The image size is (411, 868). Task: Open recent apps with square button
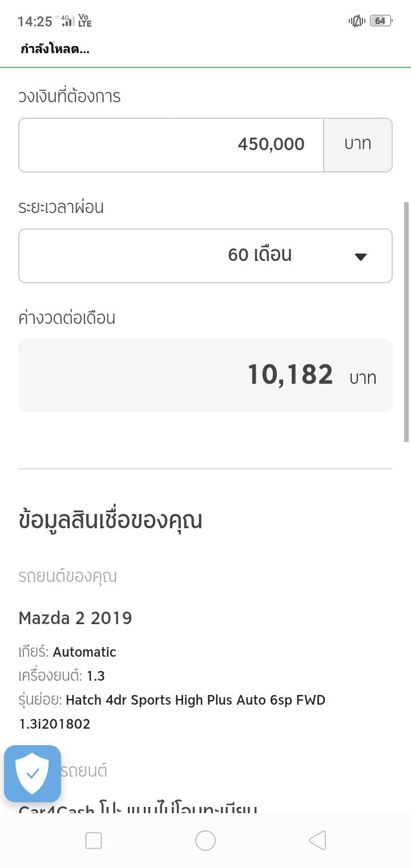tap(93, 841)
